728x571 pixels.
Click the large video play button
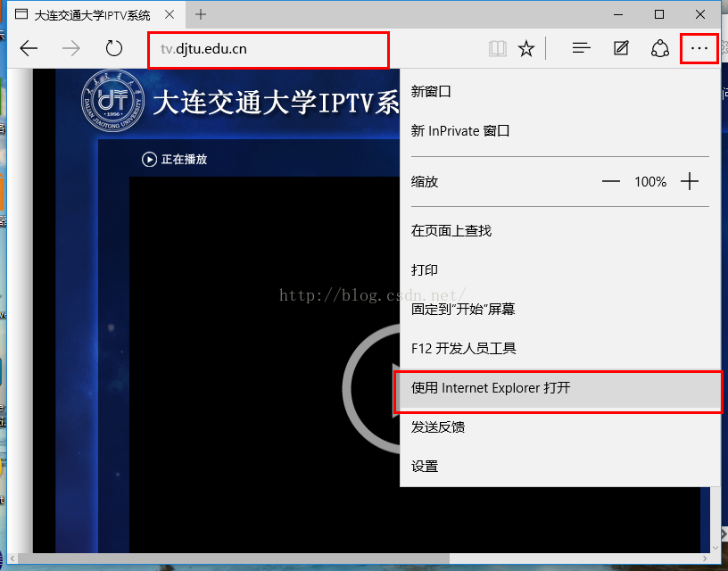[x=371, y=389]
